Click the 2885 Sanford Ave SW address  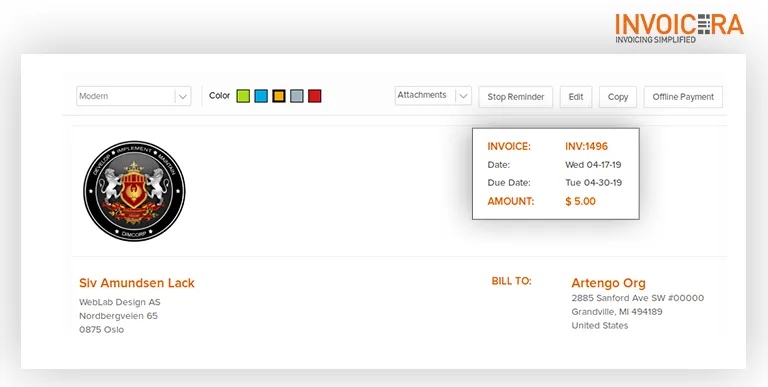(638, 298)
